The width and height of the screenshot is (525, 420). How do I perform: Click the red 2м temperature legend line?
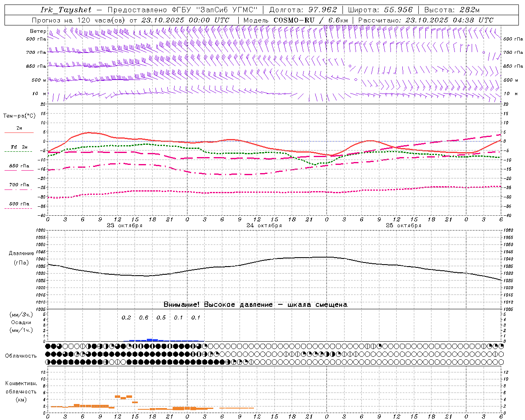tap(19, 132)
